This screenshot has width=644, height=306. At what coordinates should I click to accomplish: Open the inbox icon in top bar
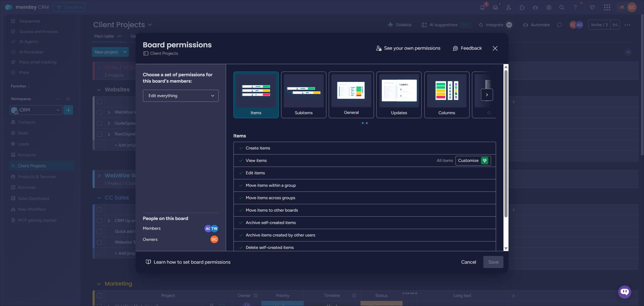pyautogui.click(x=495, y=7)
